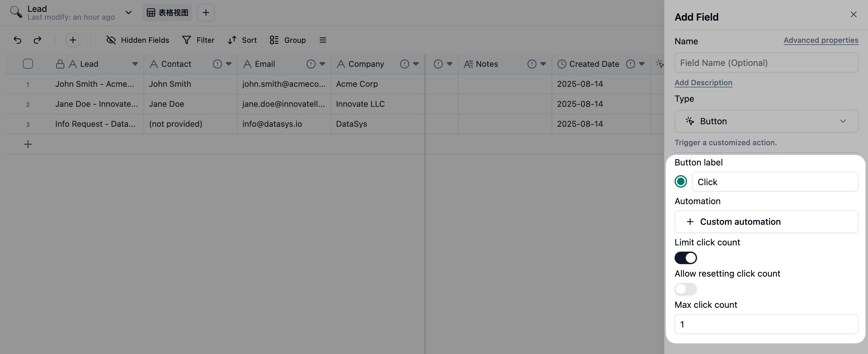Check the select-all rows checkbox

28,64
